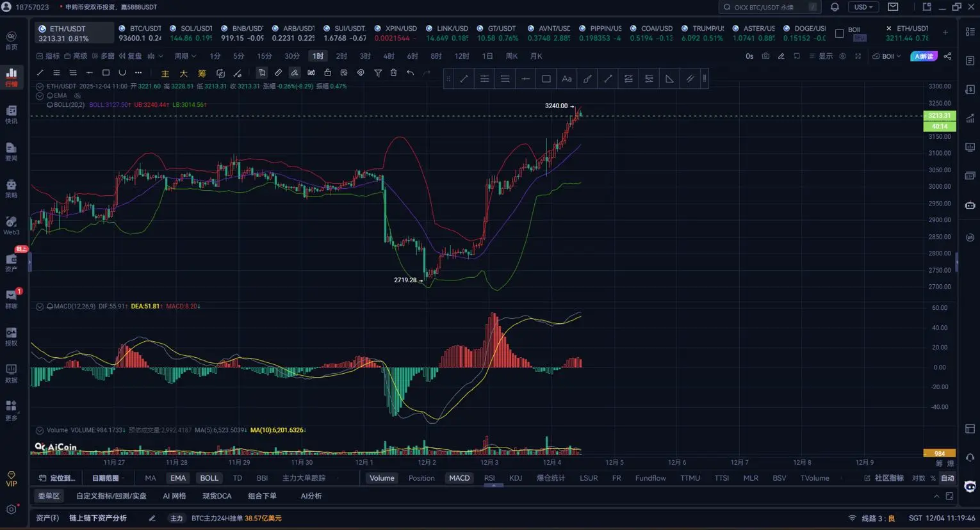The height and width of the screenshot is (530, 980).
Task: Open the Web3 section in left sidebar
Action: tap(12, 225)
